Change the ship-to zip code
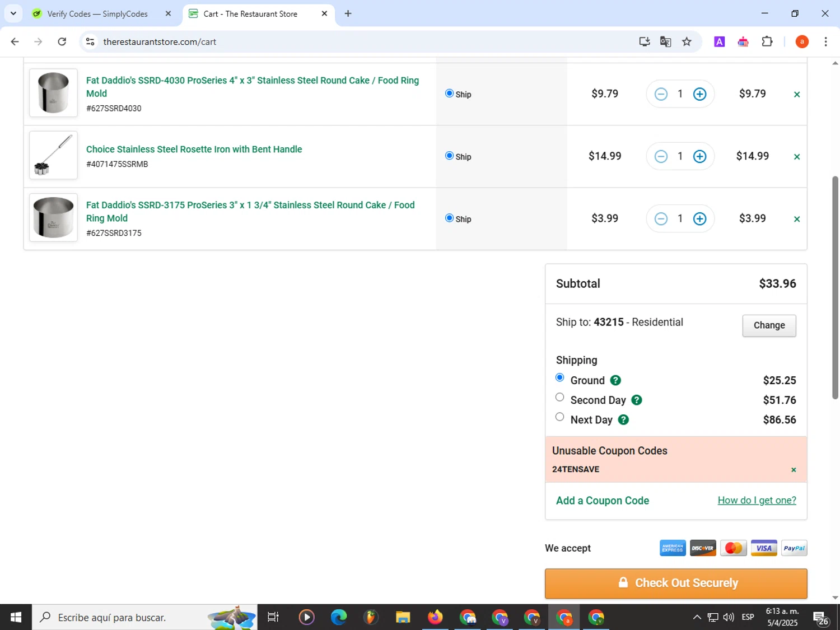 click(x=769, y=325)
